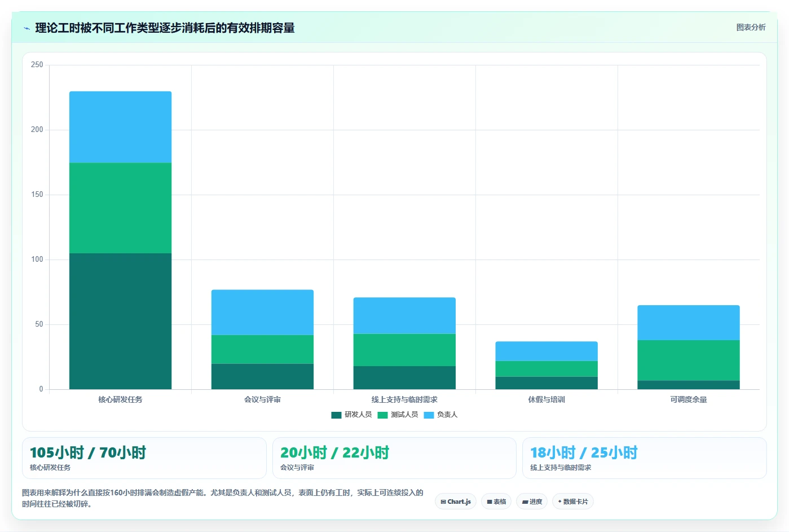The image size is (789, 532).
Task: Click the 核心研发任务 x-axis label
Action: click(x=120, y=399)
